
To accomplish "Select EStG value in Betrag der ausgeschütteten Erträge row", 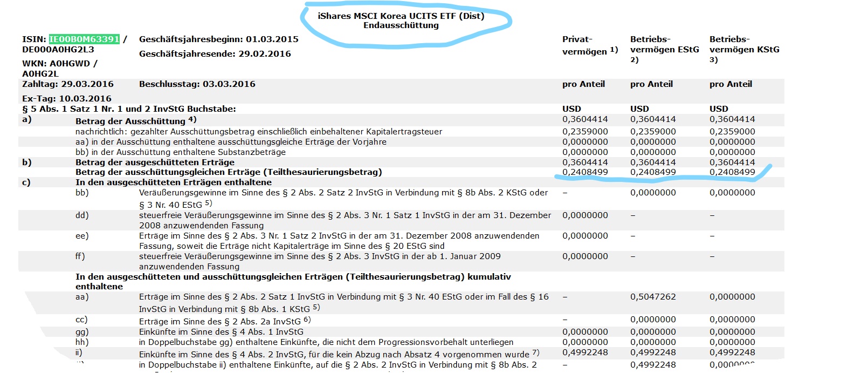I will [x=653, y=162].
